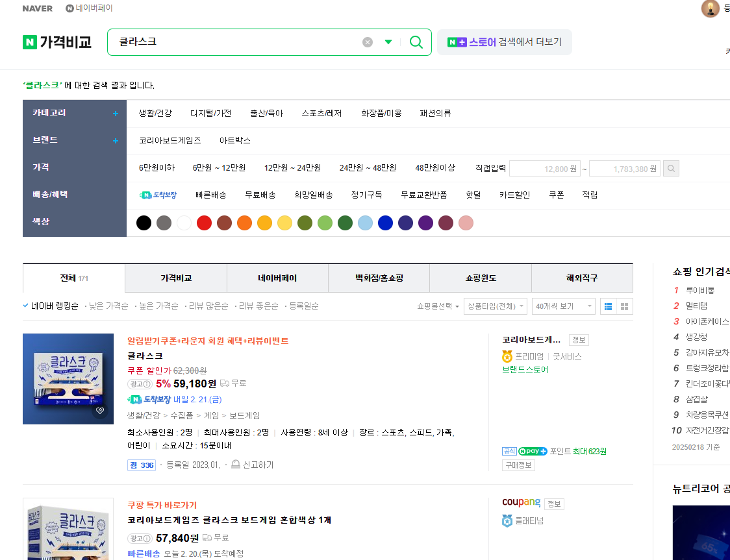Screen dimensions: 730x560
Task: Apply price range search icon
Action: tap(671, 168)
